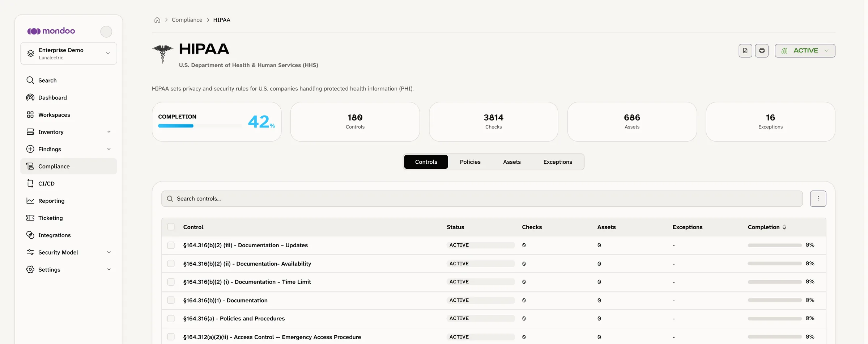Expand the Security Model submenu chevron
Screen dimensions: 868x344
tap(109, 252)
